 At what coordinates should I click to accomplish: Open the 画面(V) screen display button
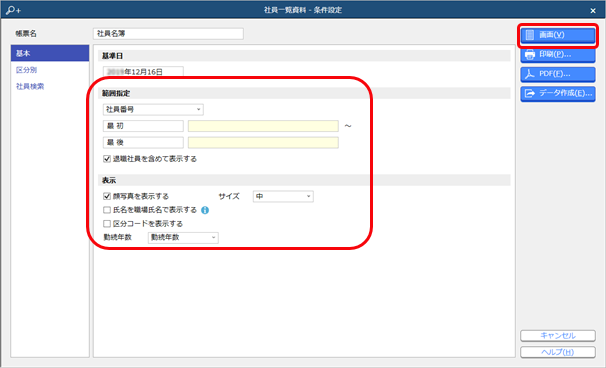pyautogui.click(x=558, y=35)
